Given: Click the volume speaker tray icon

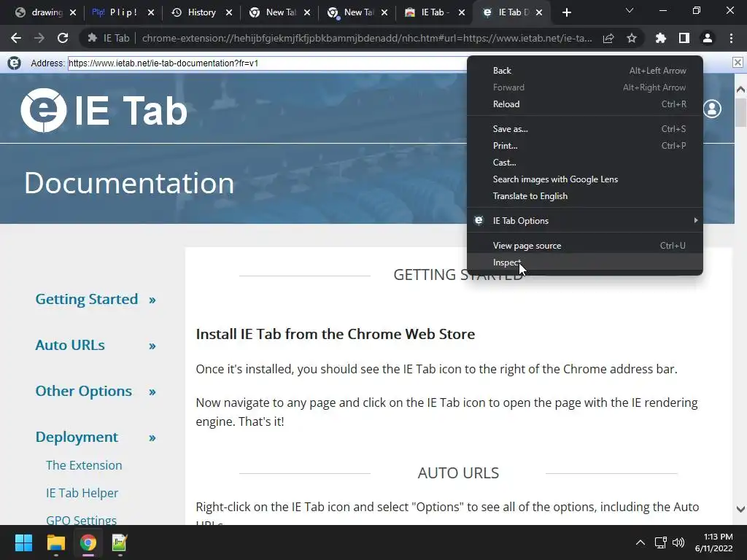Looking at the screenshot, I should pyautogui.click(x=678, y=542).
